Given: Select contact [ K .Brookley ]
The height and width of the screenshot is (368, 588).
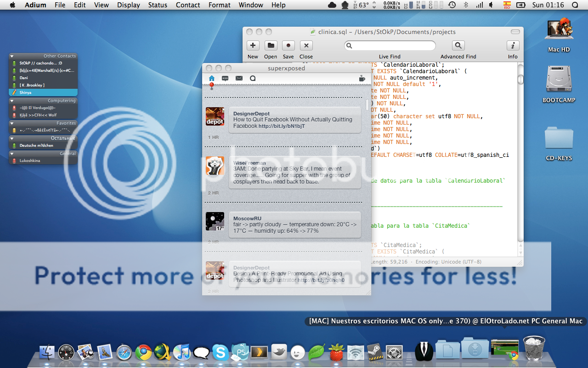Looking at the screenshot, I should coord(43,85).
